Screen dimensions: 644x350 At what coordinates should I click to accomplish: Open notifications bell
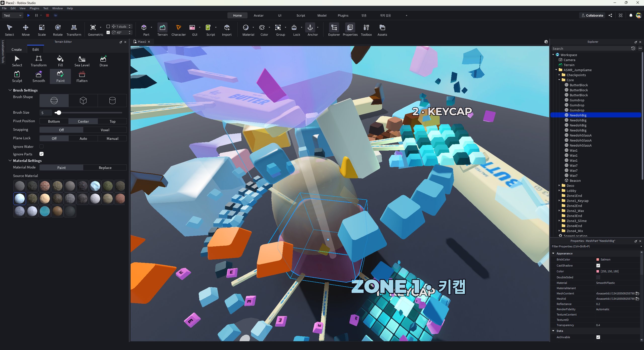(631, 15)
